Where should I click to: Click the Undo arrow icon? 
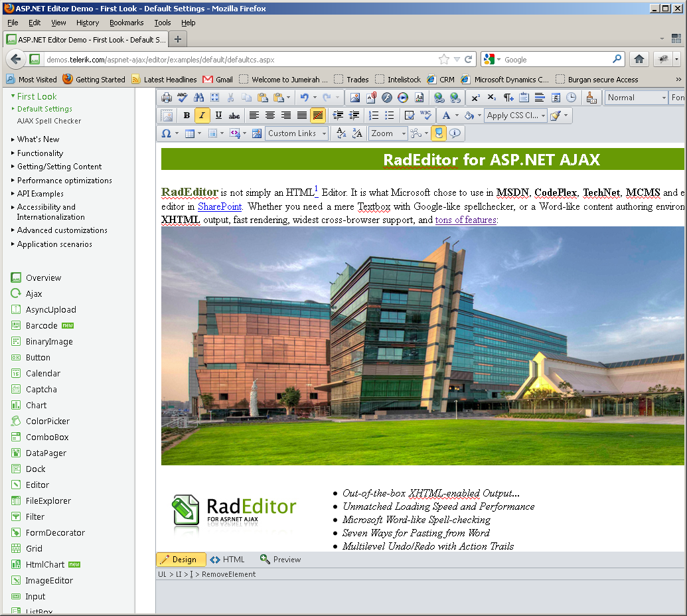(x=305, y=98)
